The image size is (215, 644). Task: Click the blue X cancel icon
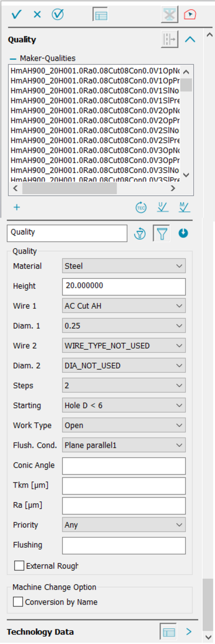pyautogui.click(x=37, y=14)
